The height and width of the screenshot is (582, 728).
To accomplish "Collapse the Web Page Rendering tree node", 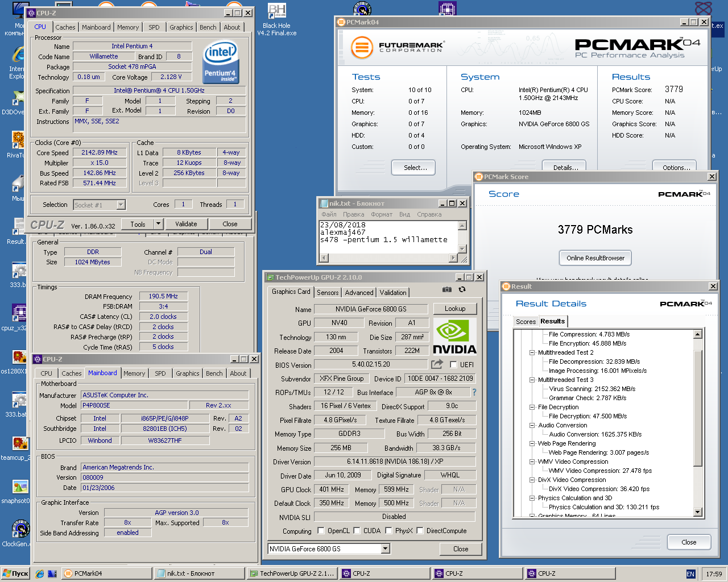I will click(x=532, y=443).
